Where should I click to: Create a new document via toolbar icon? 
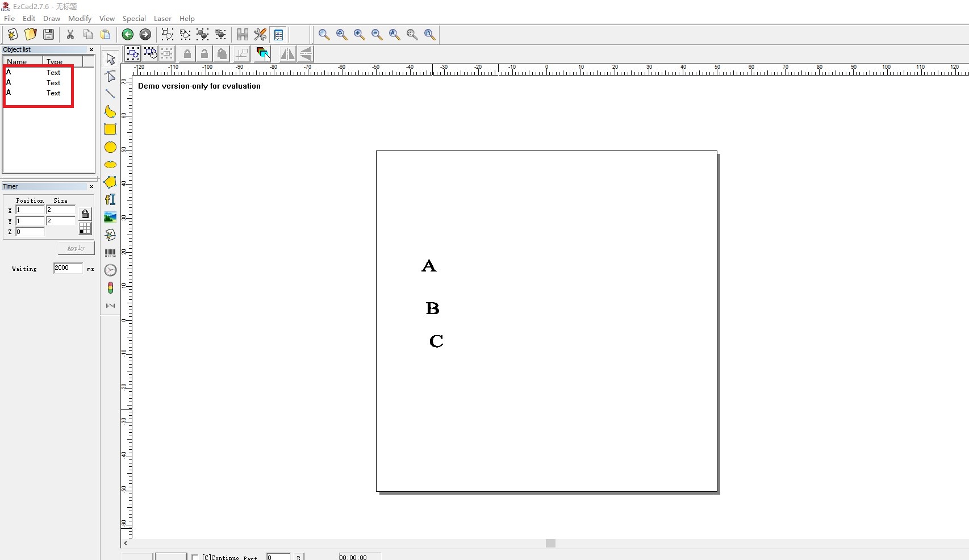tap(12, 35)
